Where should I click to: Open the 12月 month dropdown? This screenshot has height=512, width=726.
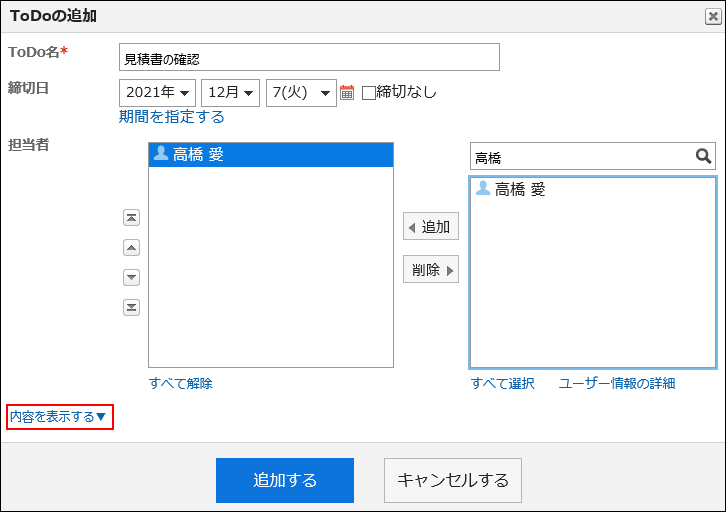click(231, 93)
